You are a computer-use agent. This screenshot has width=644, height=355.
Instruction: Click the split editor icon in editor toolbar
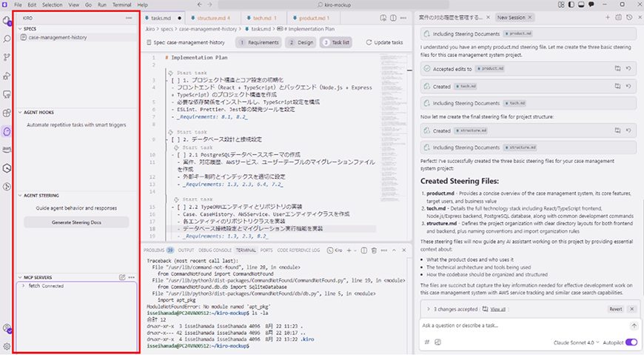tap(393, 18)
